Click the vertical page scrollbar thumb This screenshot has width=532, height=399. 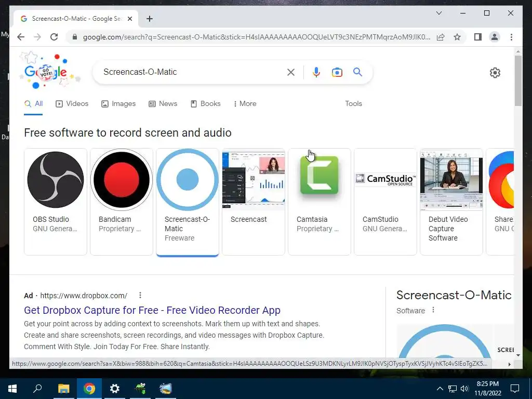[518, 81]
